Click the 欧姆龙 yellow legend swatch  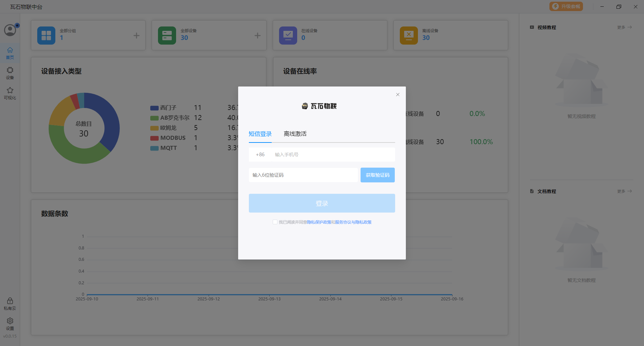(x=154, y=128)
